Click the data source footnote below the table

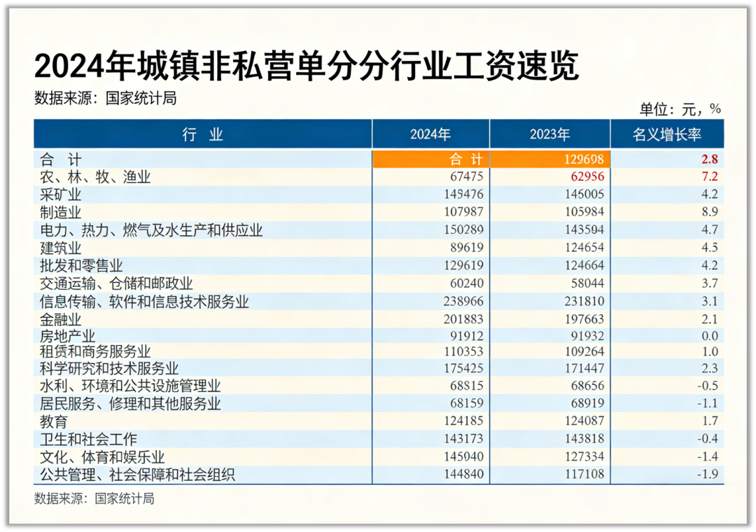94,498
